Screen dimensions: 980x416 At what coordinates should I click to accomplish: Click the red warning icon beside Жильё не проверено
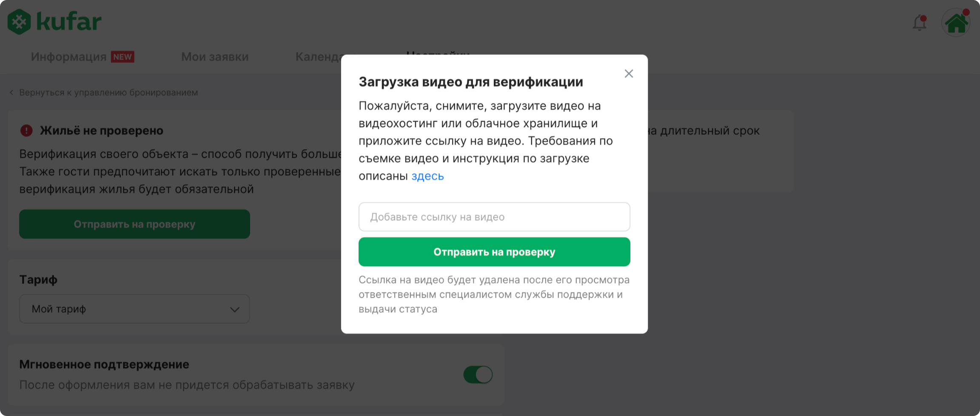pos(26,131)
